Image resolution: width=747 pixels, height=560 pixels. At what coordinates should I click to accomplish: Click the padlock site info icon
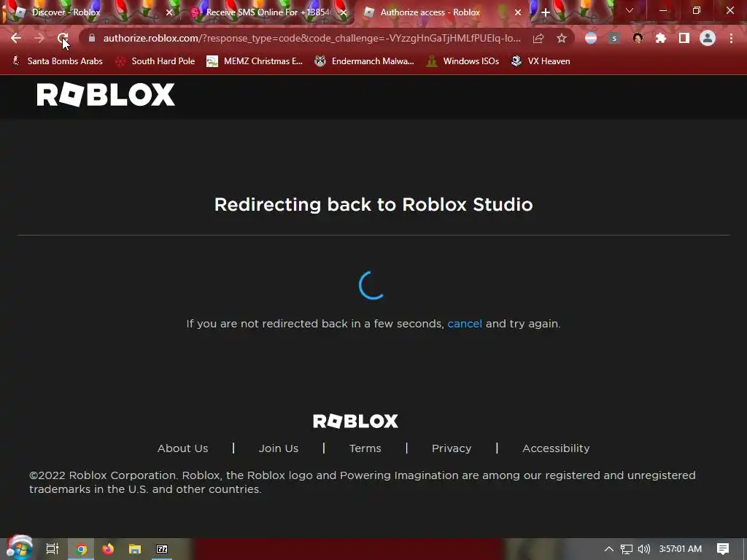pyautogui.click(x=92, y=38)
